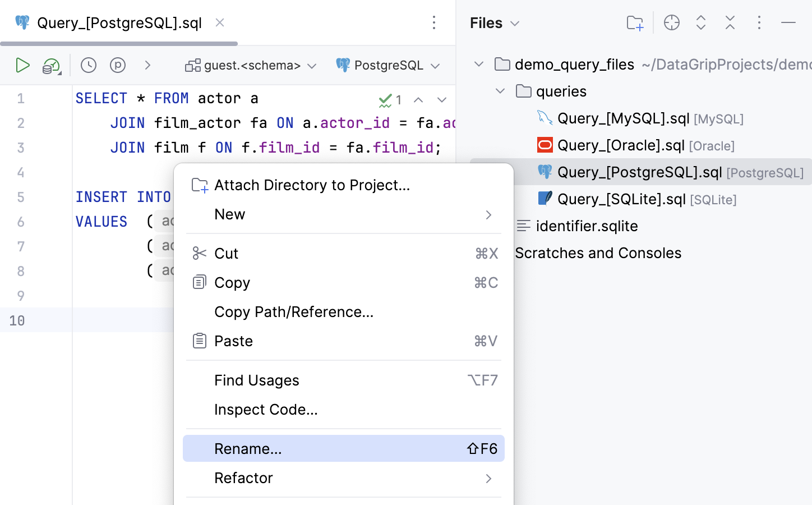Choose Copy Path/Reference from the context menu

click(x=294, y=312)
